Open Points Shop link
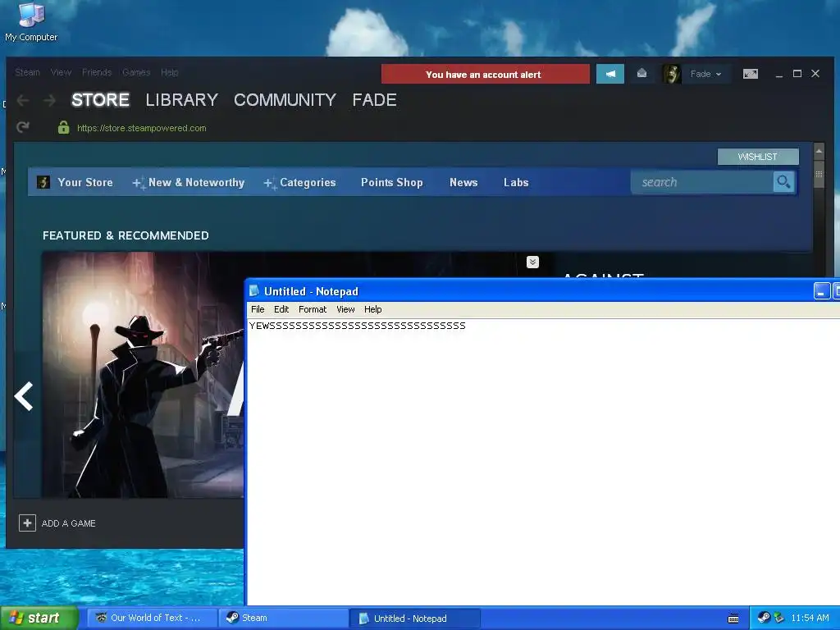Viewport: 840px width, 630px height. 391,182
